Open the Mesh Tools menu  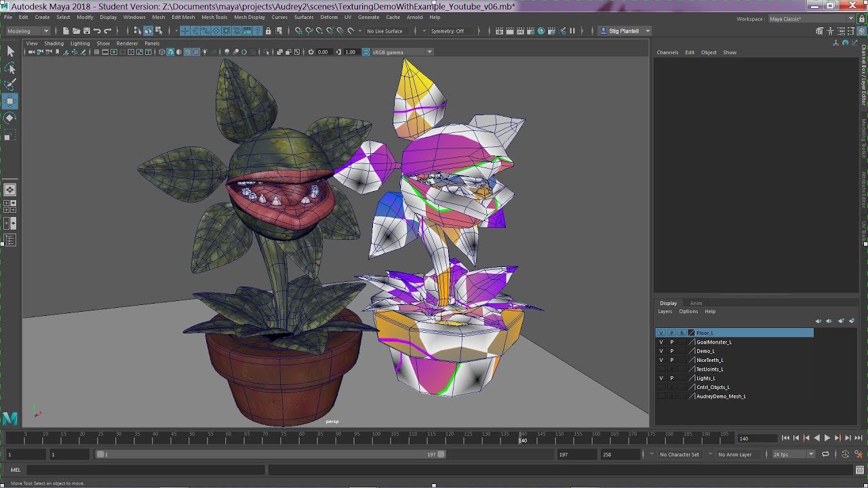(214, 17)
